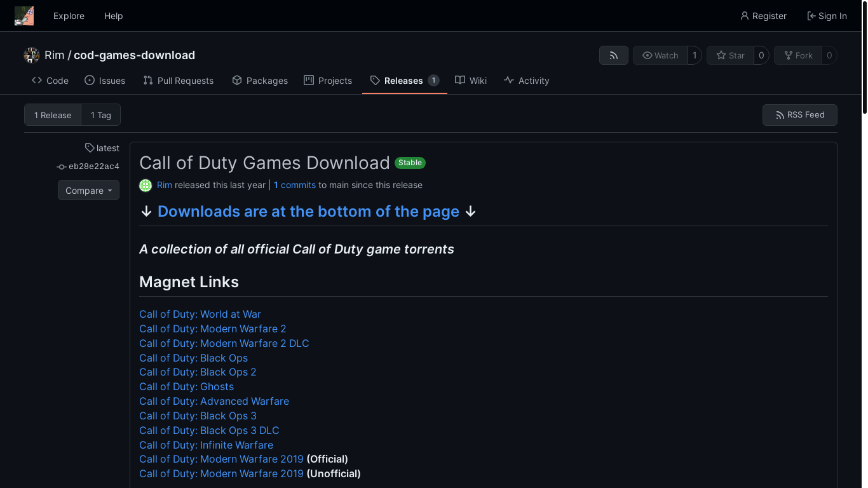868x488 pixels.
Task: Switch to the Code tab
Action: pos(50,81)
